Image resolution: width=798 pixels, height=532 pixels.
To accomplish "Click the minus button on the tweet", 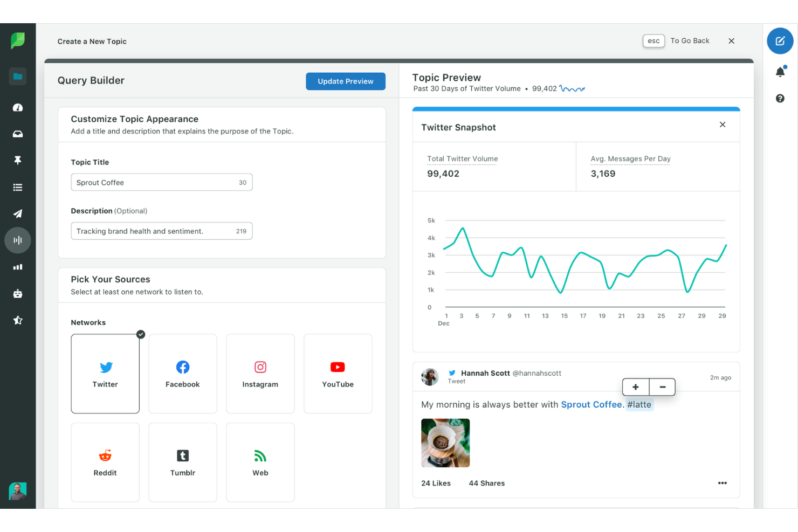I will pos(663,387).
